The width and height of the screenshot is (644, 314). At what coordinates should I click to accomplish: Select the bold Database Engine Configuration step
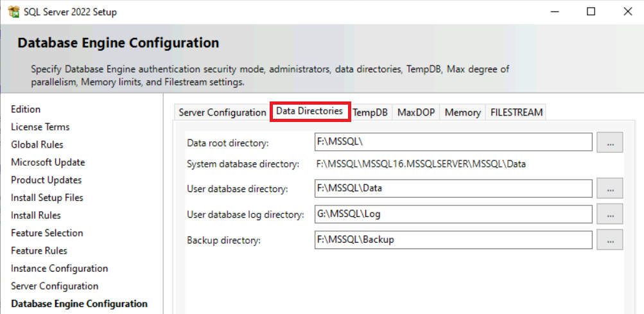pyautogui.click(x=79, y=304)
